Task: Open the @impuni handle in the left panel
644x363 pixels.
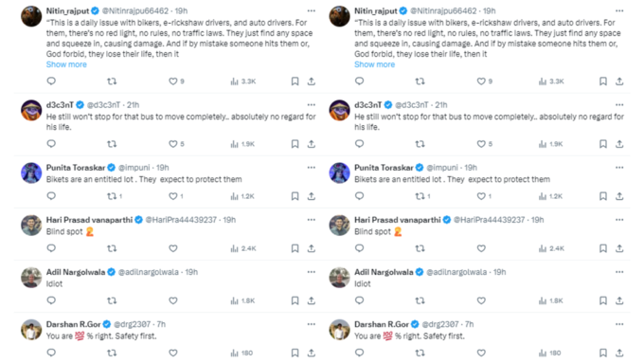Action: click(134, 168)
